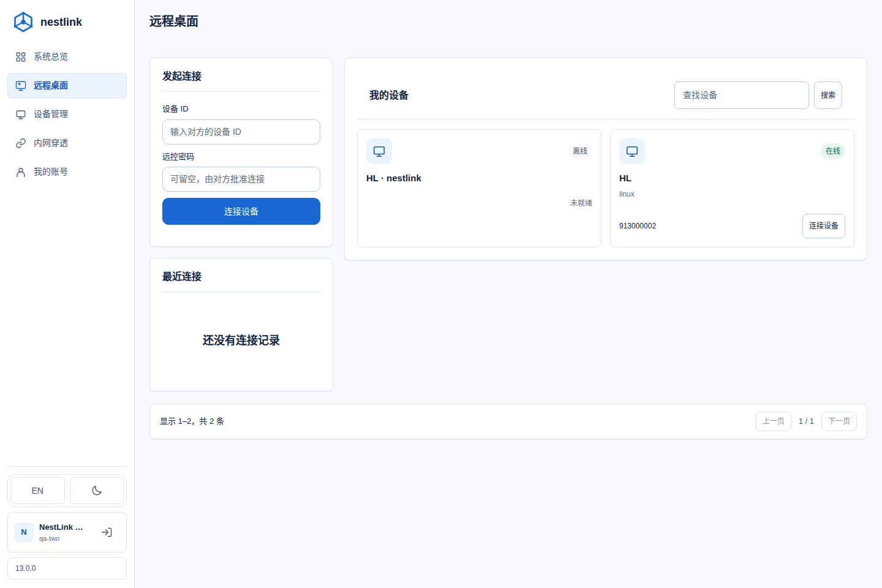The width and height of the screenshot is (882, 588).
Task: Click the N avatar badge
Action: 24,532
